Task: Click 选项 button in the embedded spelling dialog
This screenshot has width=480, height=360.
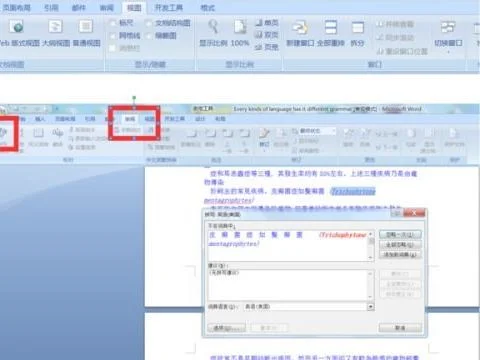Action: 226,328
